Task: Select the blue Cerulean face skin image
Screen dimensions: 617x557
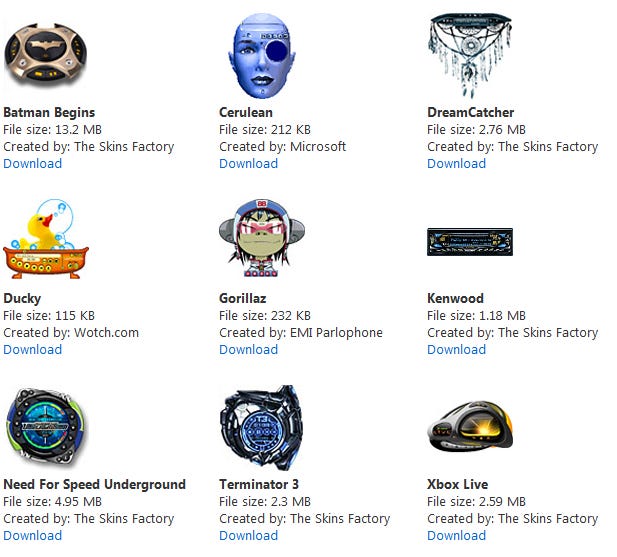Action: click(x=262, y=55)
